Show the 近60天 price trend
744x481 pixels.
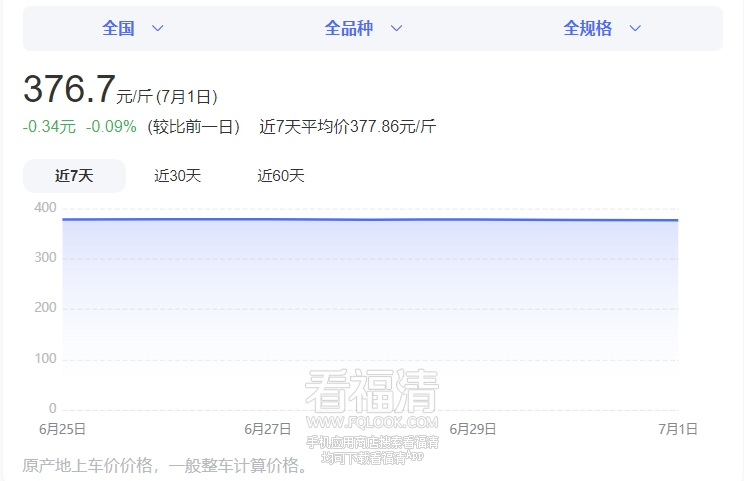click(x=281, y=176)
